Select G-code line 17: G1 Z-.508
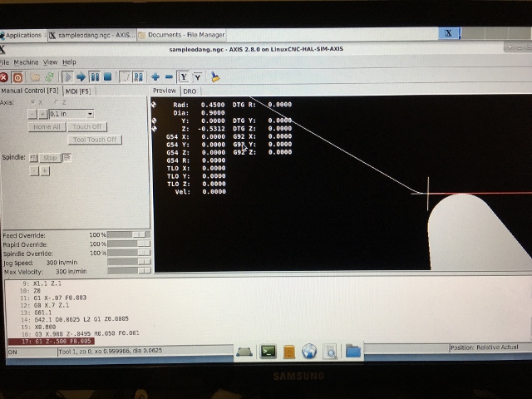Screen dimensions: 532x399 [52, 341]
